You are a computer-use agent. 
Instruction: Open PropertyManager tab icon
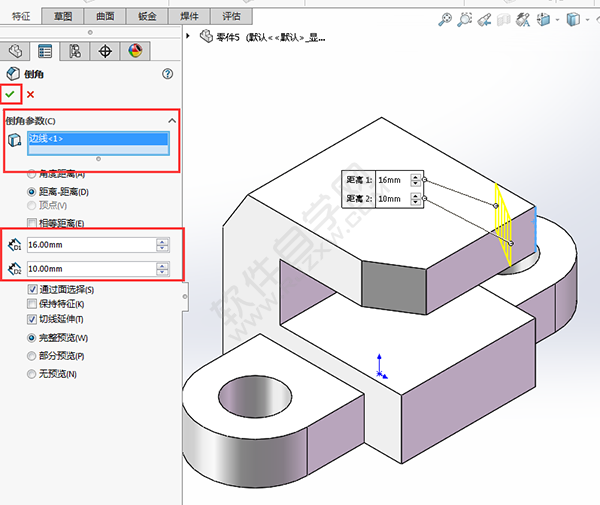coord(45,51)
